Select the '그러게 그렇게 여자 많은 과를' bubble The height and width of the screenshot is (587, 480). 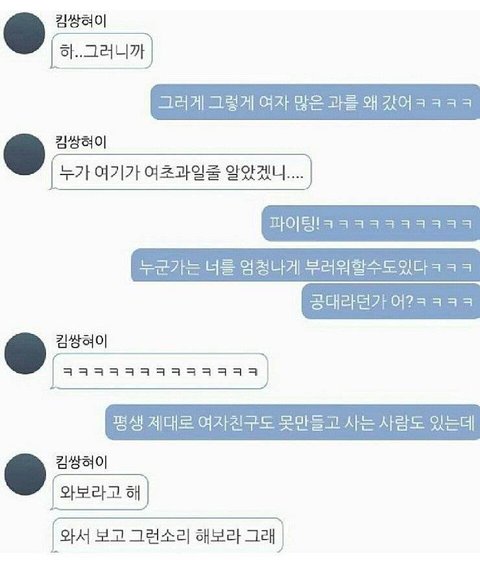point(315,102)
